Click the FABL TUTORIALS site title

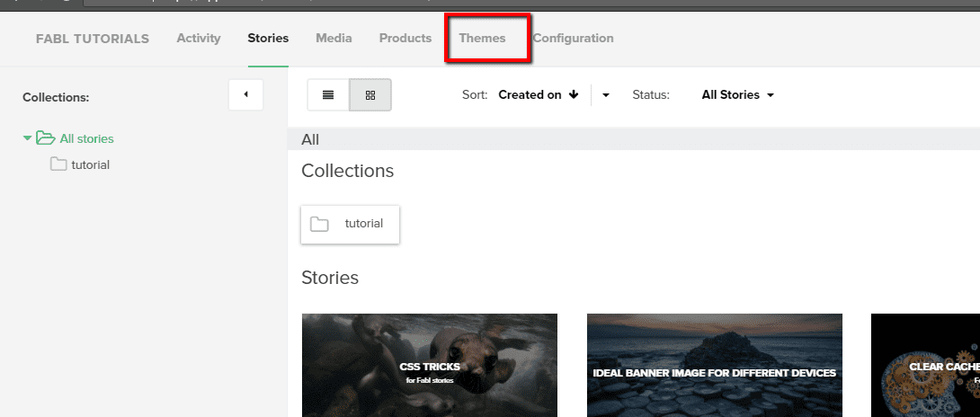pos(93,39)
